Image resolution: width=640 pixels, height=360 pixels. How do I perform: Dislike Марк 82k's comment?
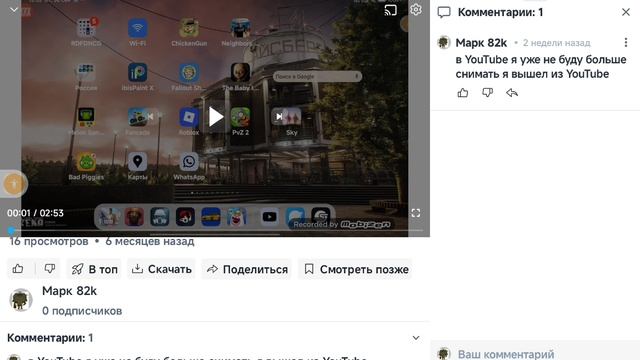487,93
